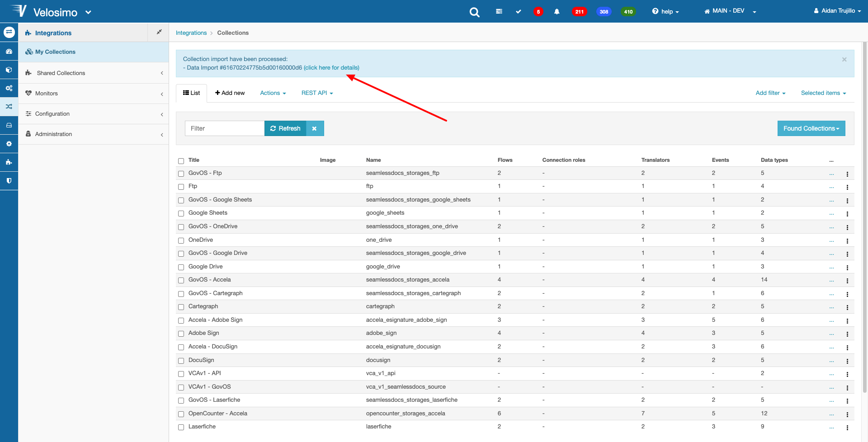The image size is (868, 442).
Task: Open the search magnifier in top bar
Action: coord(474,12)
